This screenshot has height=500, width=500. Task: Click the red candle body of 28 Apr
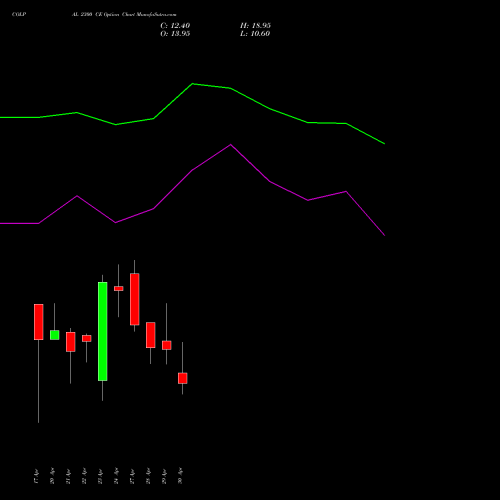coord(151,335)
